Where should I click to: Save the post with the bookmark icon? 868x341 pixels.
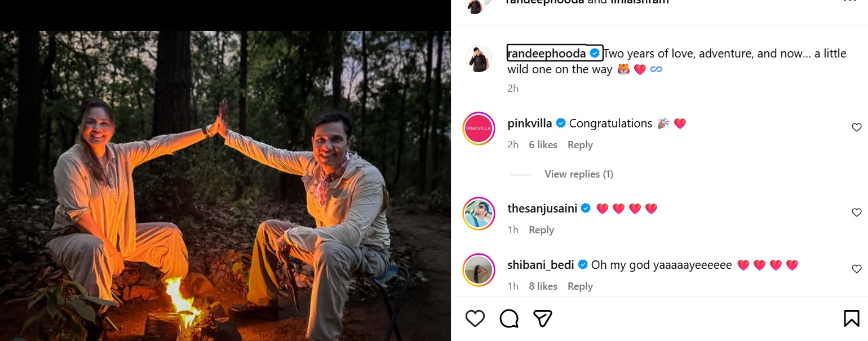tap(851, 319)
